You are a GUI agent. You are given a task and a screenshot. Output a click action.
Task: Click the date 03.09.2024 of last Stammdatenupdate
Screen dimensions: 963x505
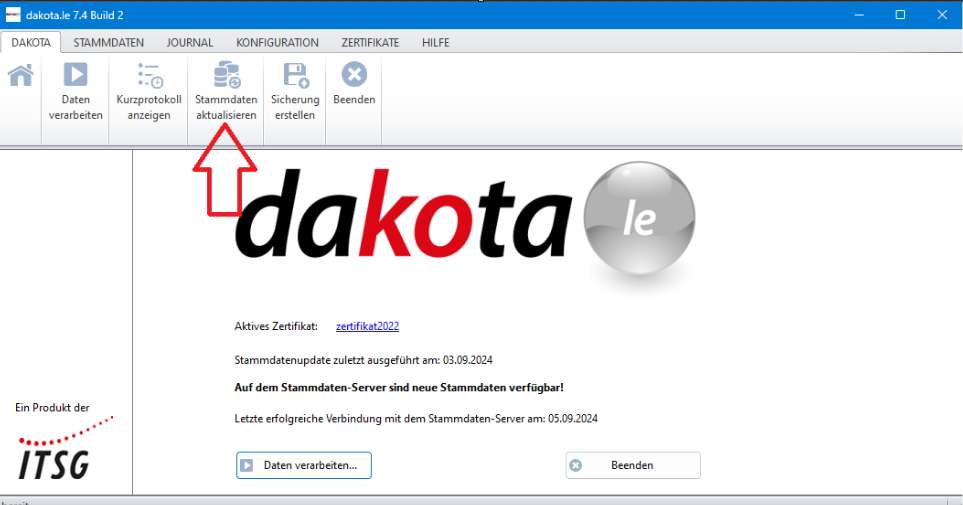(467, 360)
